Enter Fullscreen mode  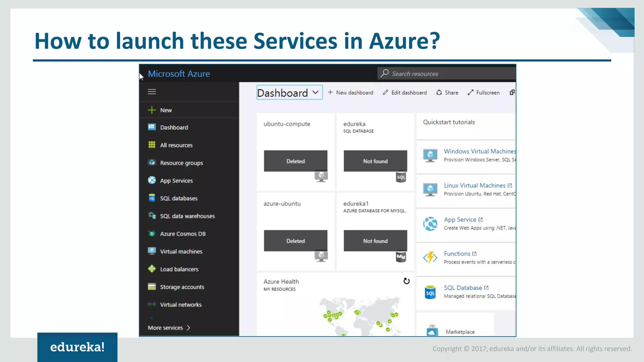click(483, 92)
